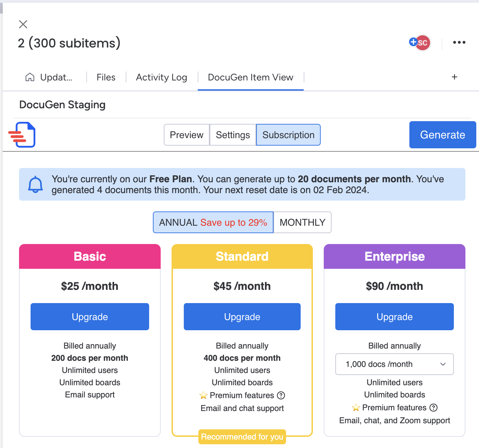
Task: Click the Standard plan header
Action: (242, 257)
